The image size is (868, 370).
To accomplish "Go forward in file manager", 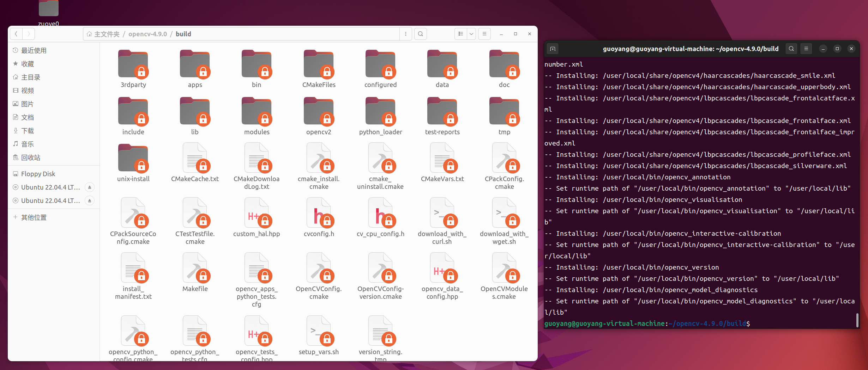I will click(x=29, y=34).
